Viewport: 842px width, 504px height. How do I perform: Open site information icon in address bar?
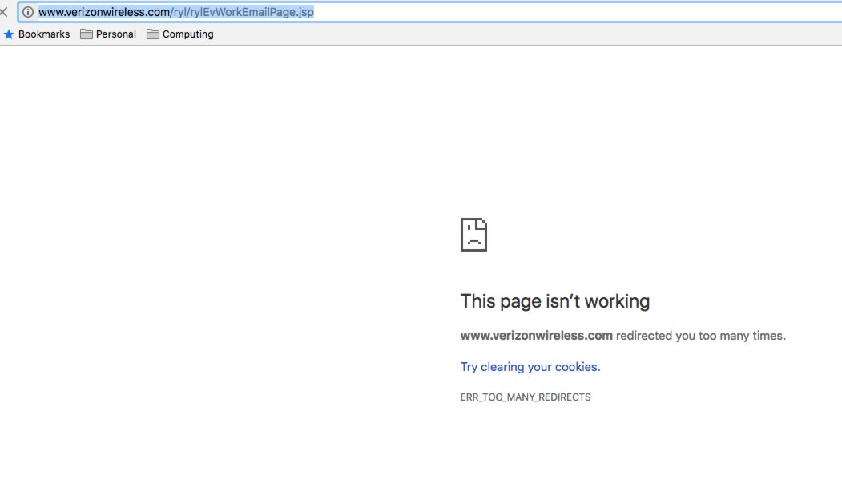28,12
